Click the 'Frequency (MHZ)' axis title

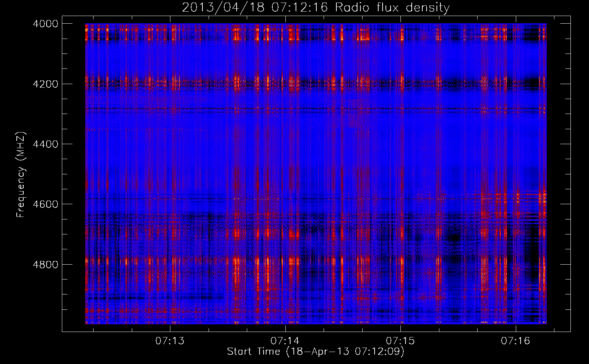pos(21,175)
